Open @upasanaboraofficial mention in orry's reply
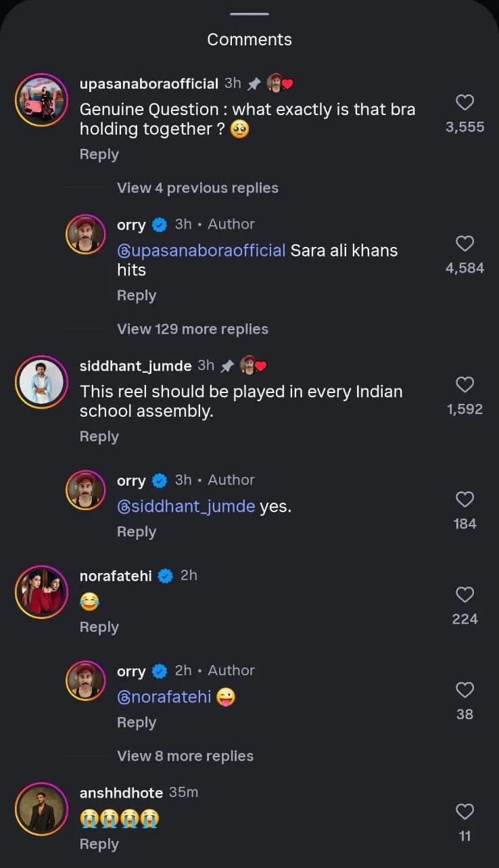 (x=201, y=251)
